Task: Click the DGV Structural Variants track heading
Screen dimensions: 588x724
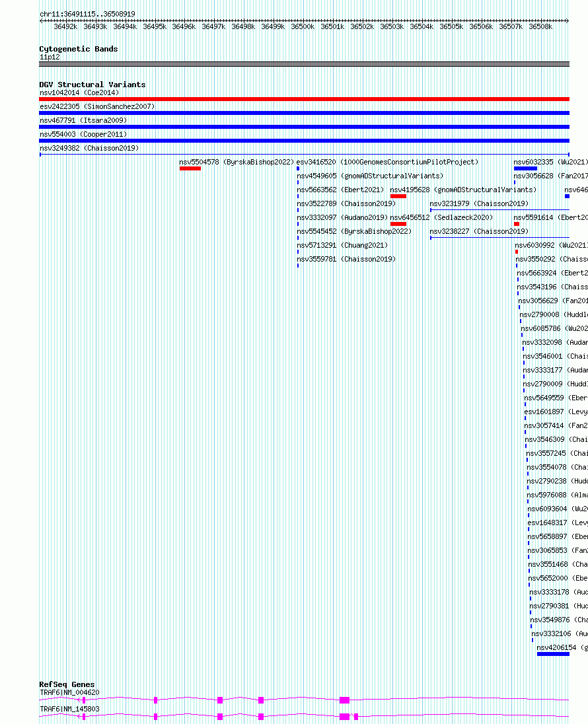Action: pyautogui.click(x=92, y=85)
